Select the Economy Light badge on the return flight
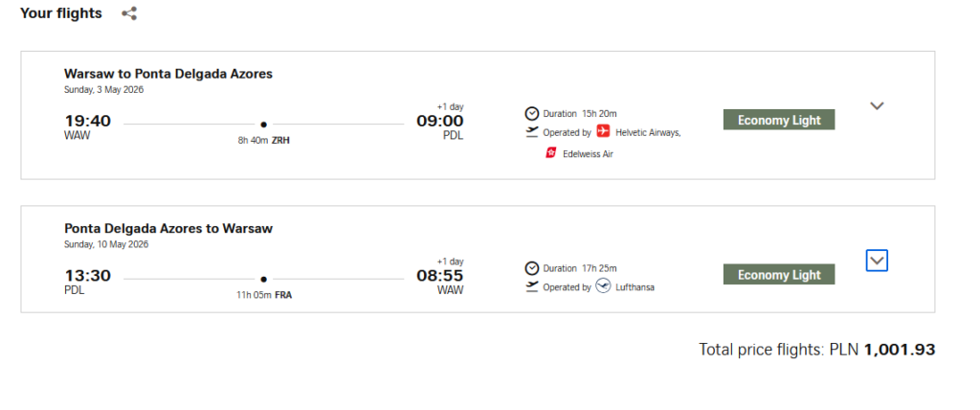 779,275
